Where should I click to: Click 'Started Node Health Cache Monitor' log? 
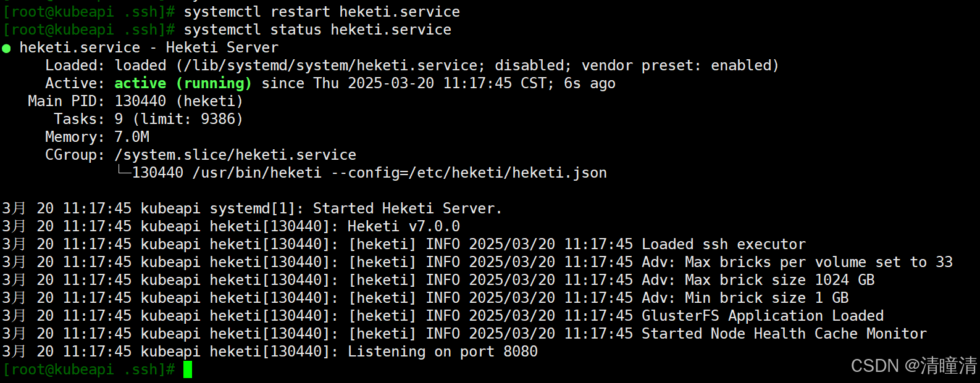[x=784, y=334]
